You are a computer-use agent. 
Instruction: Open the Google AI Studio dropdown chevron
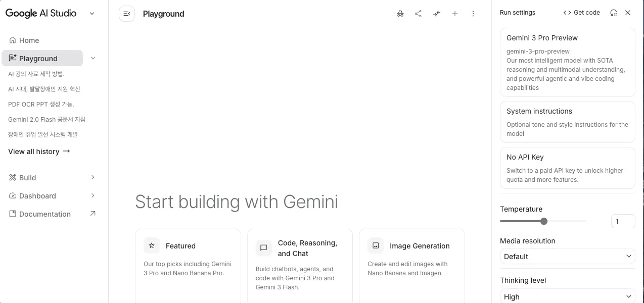click(92, 14)
